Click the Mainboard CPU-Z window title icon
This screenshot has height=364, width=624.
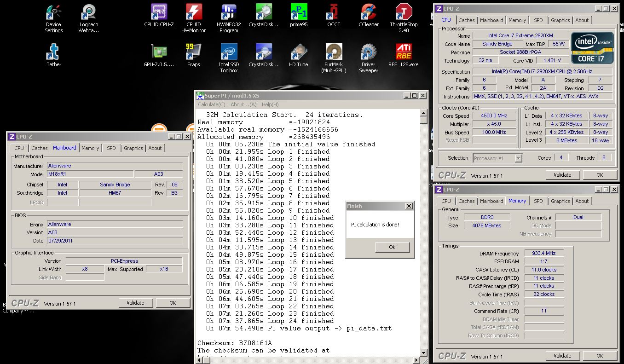coord(12,137)
